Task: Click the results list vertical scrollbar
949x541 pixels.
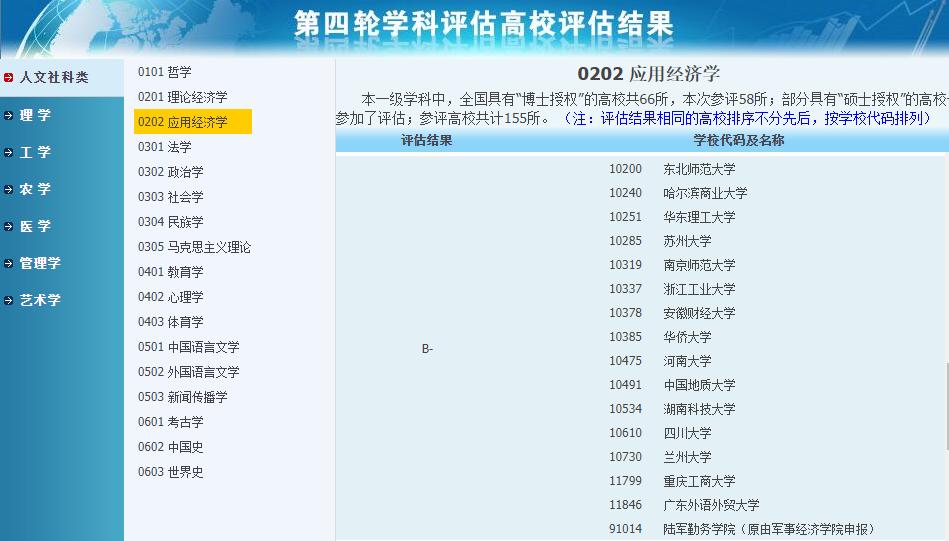Action: (x=947, y=407)
